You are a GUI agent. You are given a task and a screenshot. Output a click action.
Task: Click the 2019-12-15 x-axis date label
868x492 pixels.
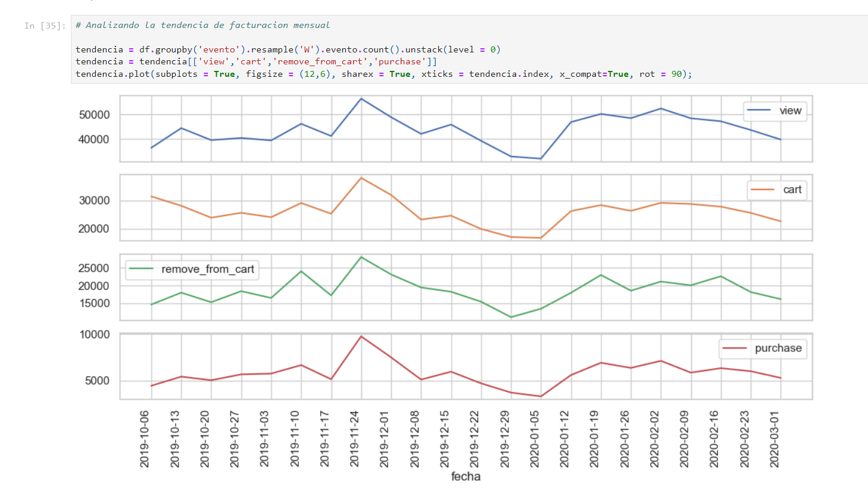click(x=445, y=439)
